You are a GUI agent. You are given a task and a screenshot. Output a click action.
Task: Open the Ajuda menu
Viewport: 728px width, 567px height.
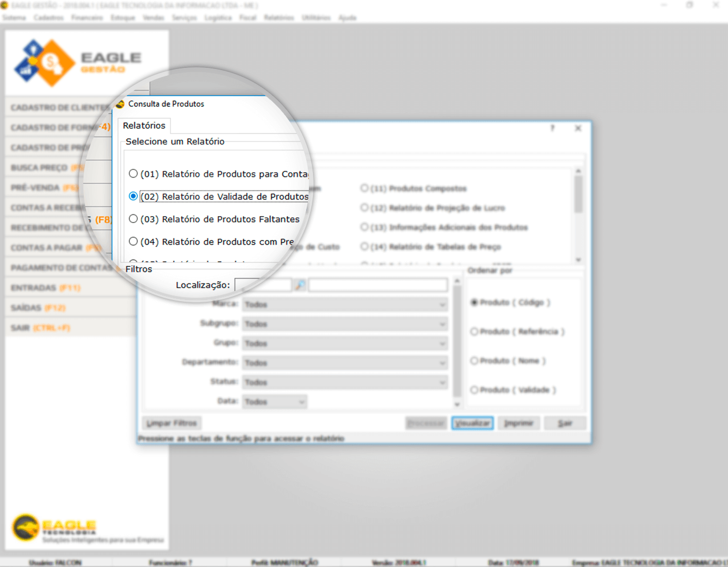347,18
